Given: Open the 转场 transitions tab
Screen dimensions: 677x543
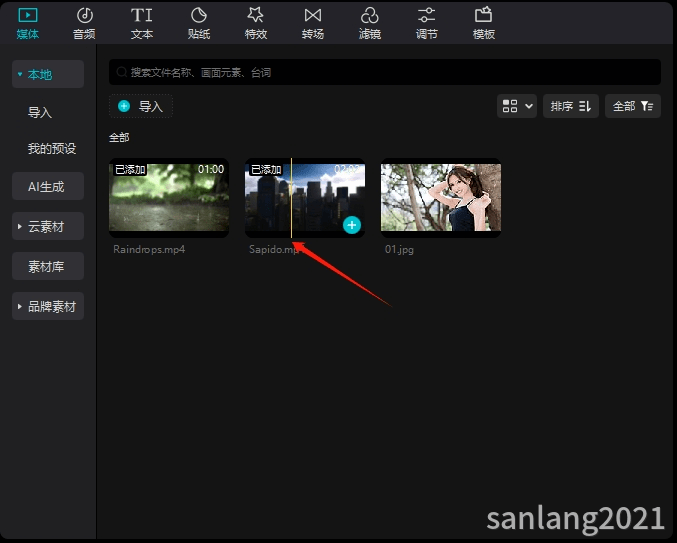Looking at the screenshot, I should [313, 23].
